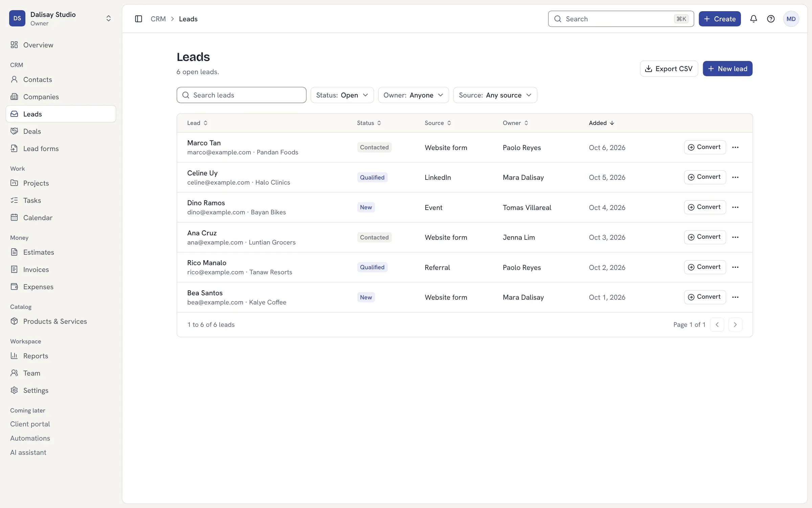Sort by the Status column header
Image resolution: width=812 pixels, height=508 pixels.
369,123
